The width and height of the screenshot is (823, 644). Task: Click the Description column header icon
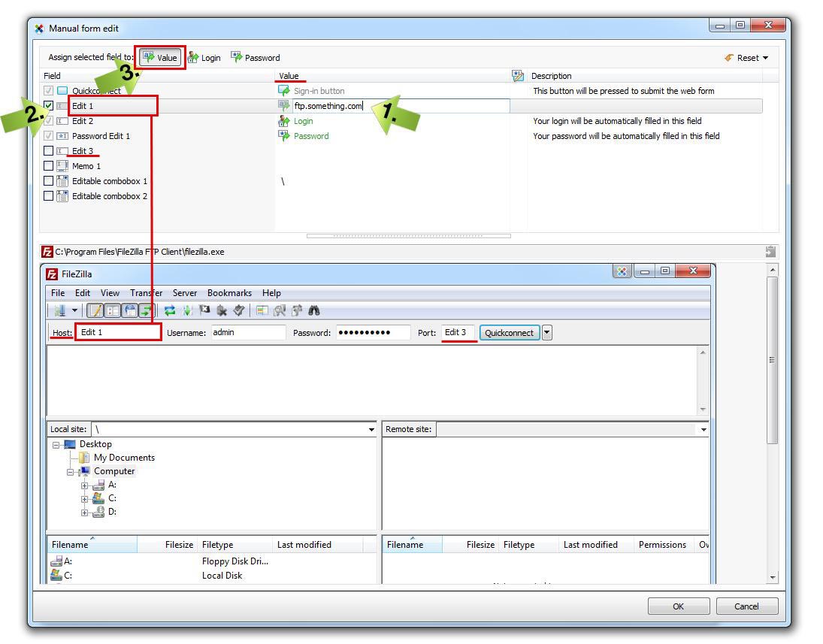click(518, 76)
